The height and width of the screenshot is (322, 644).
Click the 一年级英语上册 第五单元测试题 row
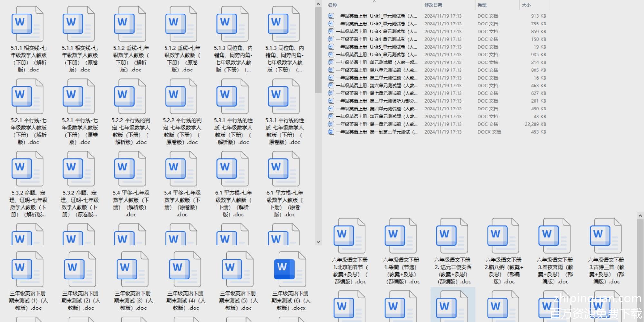[437, 117]
